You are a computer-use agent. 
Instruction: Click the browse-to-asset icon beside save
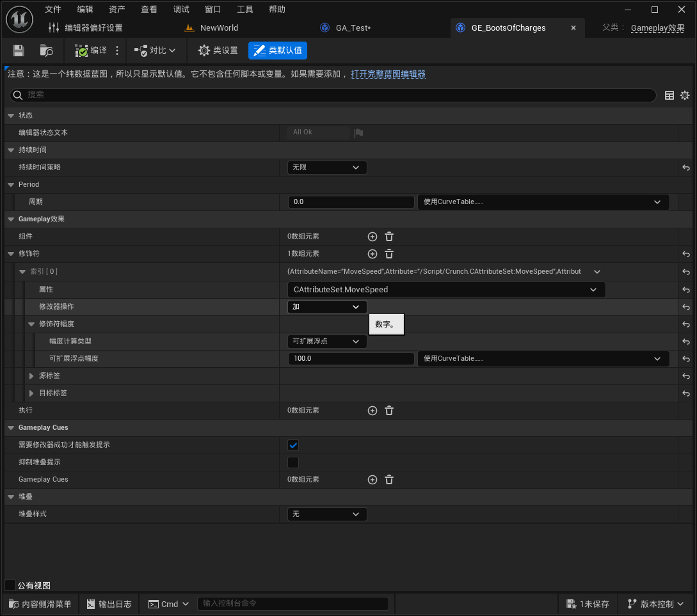(x=46, y=51)
